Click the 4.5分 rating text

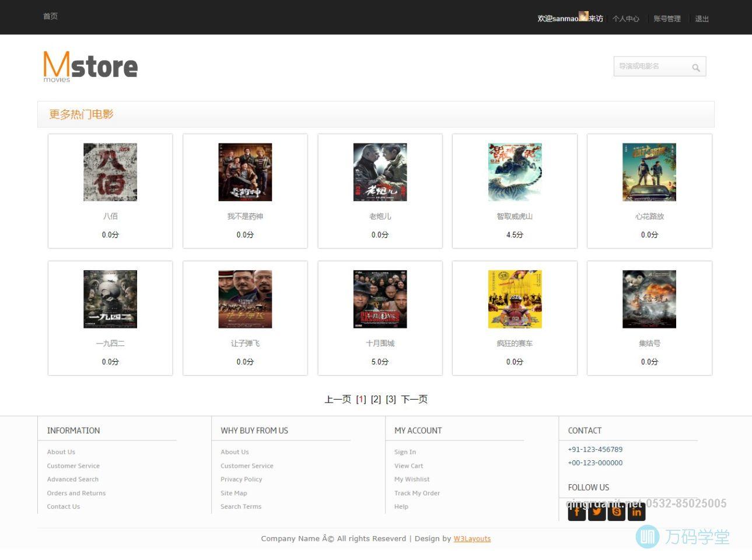pyautogui.click(x=515, y=235)
